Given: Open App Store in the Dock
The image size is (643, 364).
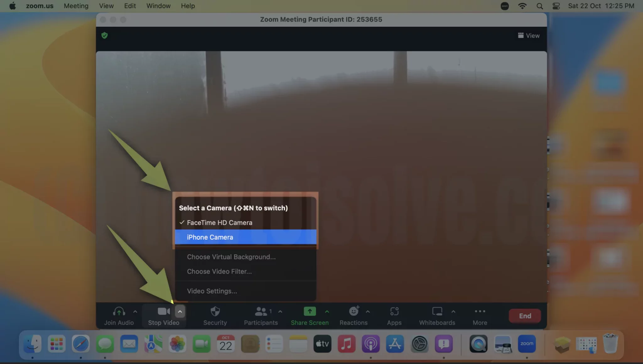Looking at the screenshot, I should pyautogui.click(x=395, y=344).
